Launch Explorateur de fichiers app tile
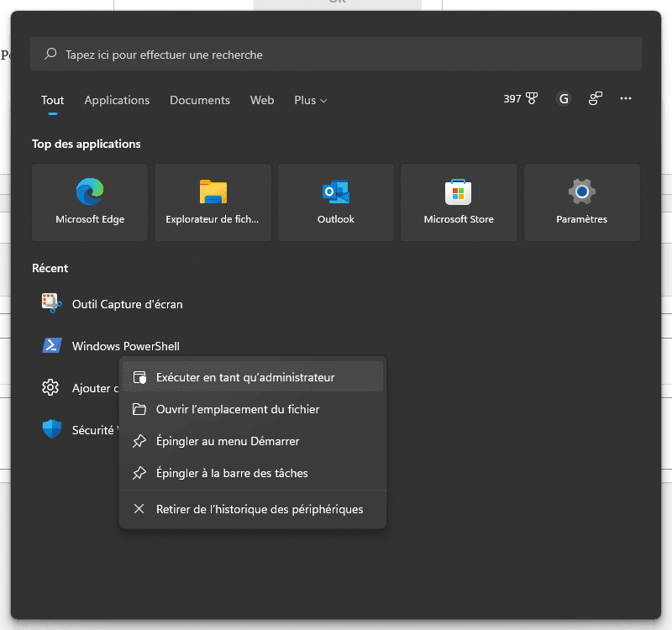The width and height of the screenshot is (672, 630). tap(213, 202)
